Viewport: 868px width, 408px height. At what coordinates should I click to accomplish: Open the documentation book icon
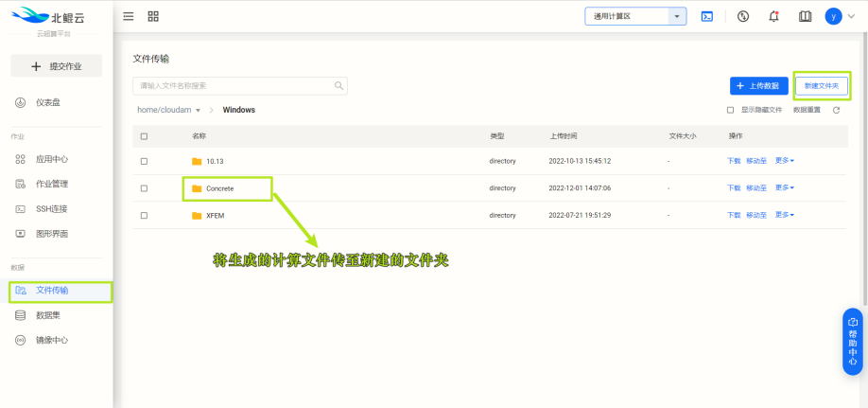pyautogui.click(x=805, y=17)
